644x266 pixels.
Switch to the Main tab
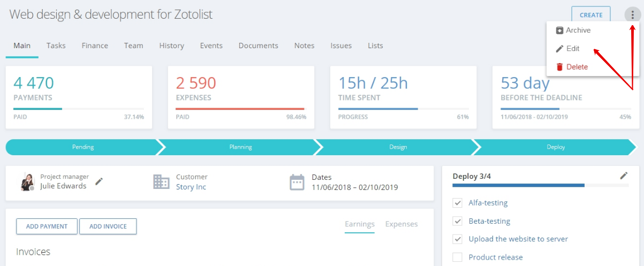pos(22,45)
